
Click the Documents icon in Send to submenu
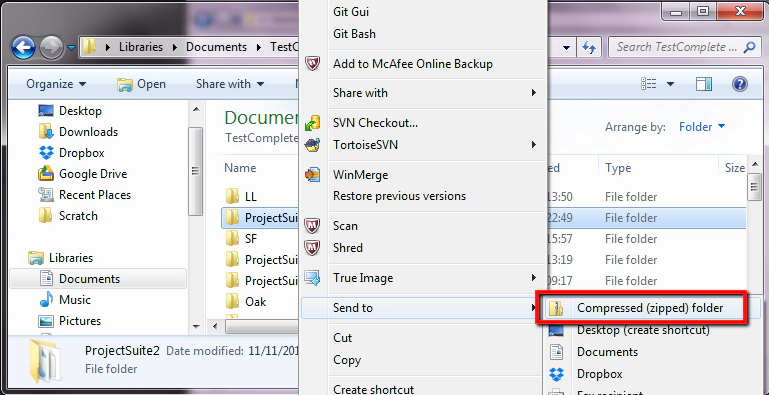pyautogui.click(x=556, y=352)
